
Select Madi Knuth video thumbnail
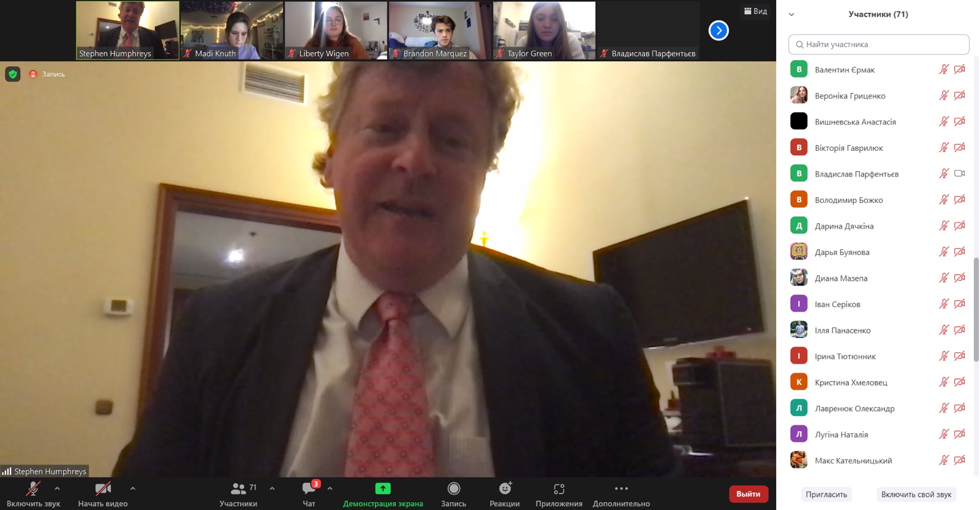(232, 30)
